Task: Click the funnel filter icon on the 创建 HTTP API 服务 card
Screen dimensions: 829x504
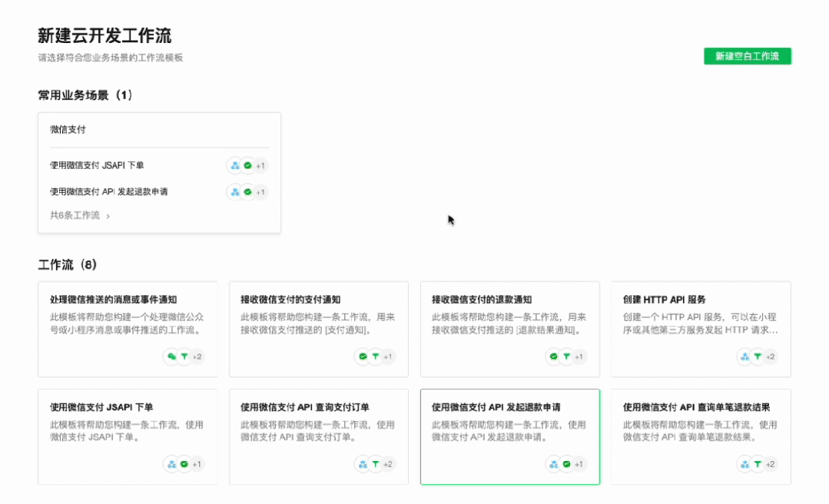Action: pyautogui.click(x=758, y=356)
